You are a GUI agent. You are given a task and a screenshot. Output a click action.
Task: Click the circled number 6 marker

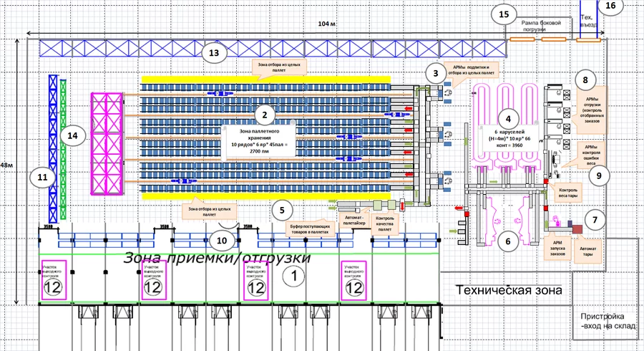pyautogui.click(x=508, y=241)
